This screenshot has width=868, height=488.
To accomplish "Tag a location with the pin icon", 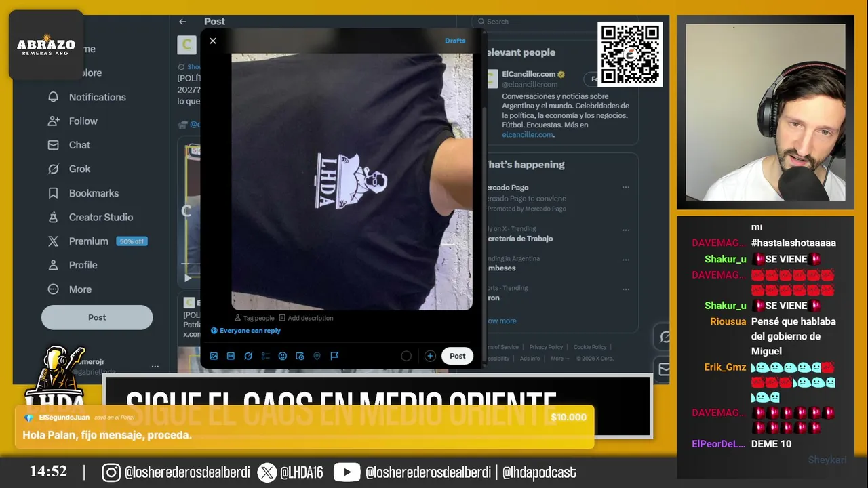I will pyautogui.click(x=317, y=356).
